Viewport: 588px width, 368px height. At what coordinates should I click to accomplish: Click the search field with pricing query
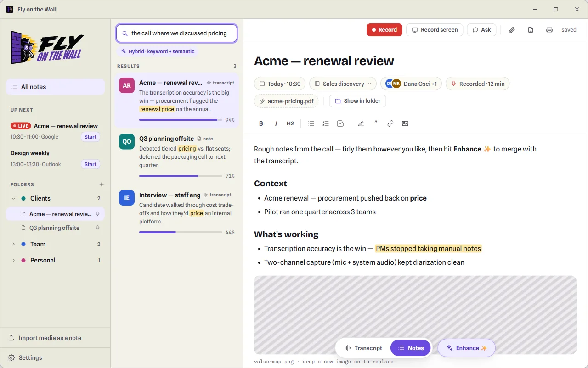pos(176,33)
